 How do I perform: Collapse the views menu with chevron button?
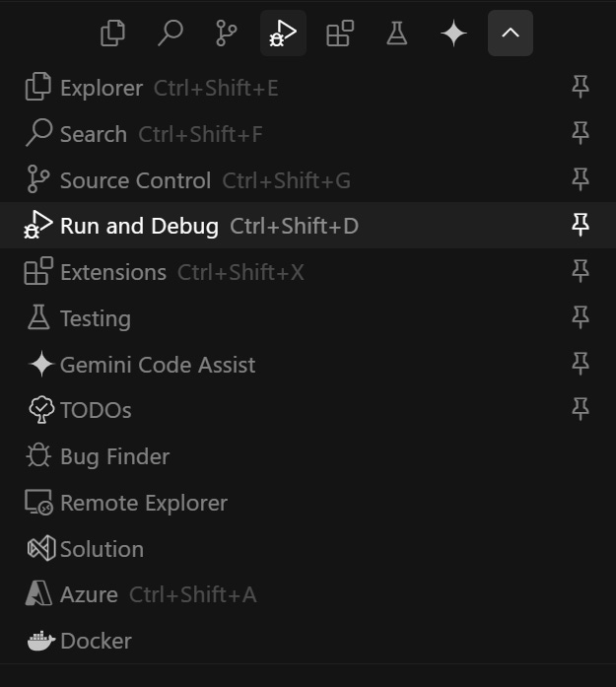510,34
